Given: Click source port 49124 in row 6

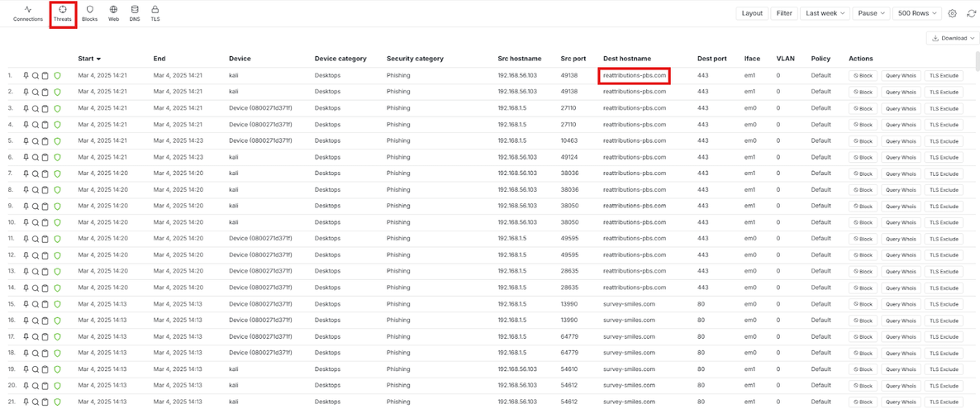Looking at the screenshot, I should point(569,157).
